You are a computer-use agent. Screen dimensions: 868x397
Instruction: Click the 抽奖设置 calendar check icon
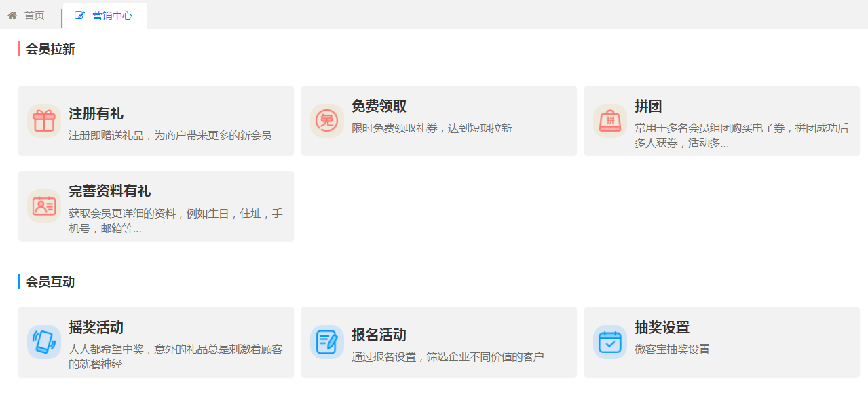609,342
